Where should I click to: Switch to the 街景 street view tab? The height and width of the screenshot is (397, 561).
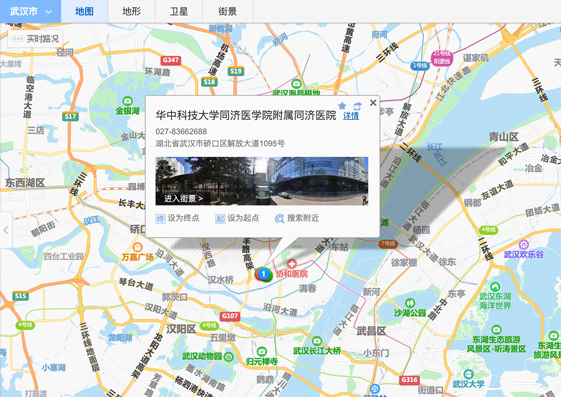tap(228, 11)
